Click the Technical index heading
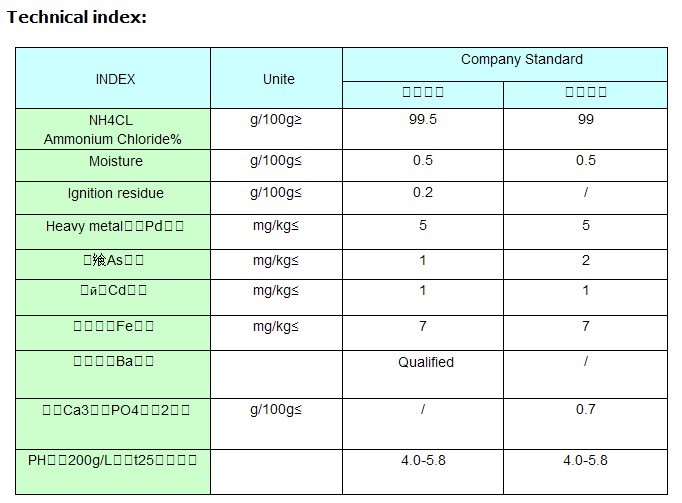Screen dimensions: 682x503 (77, 18)
